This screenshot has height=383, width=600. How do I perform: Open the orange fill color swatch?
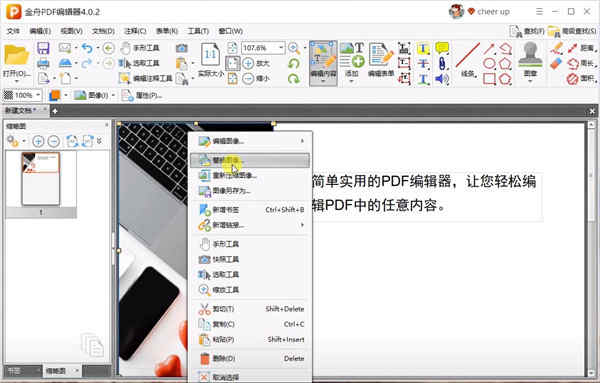pyautogui.click(x=55, y=95)
